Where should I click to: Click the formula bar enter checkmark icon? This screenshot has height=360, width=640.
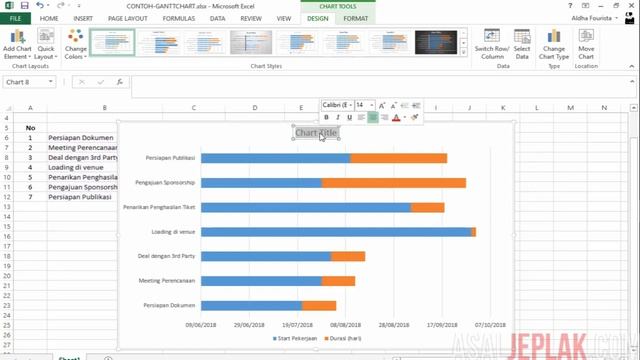pos(100,82)
